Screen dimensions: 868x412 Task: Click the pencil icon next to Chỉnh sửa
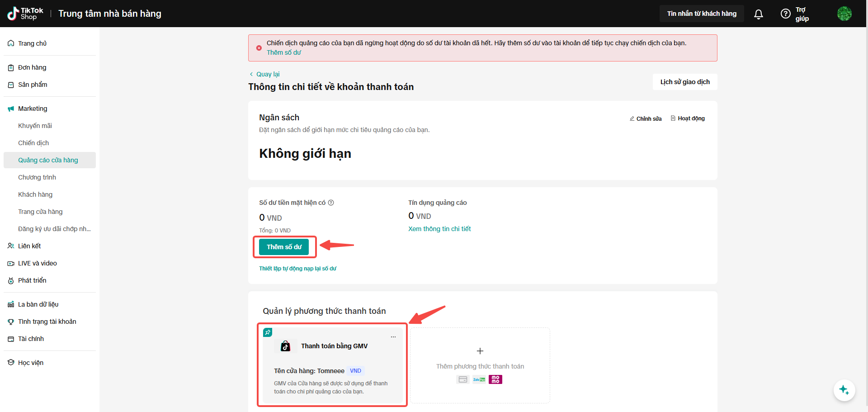tap(632, 118)
